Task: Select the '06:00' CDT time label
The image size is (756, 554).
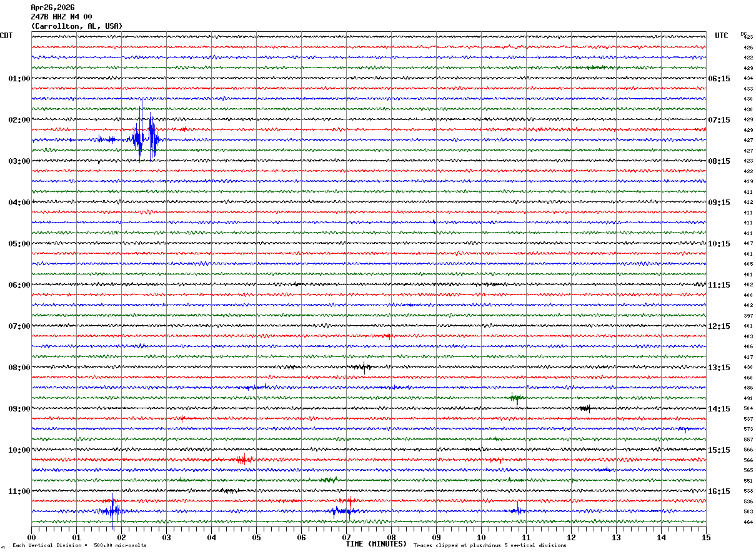Action: 19,285
